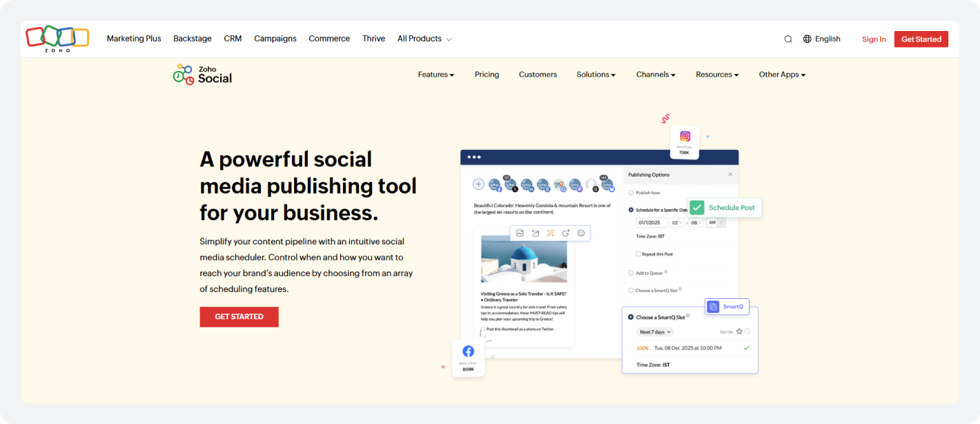Image resolution: width=980 pixels, height=424 pixels.
Task: Sort slots by the clock icon
Action: click(x=747, y=331)
